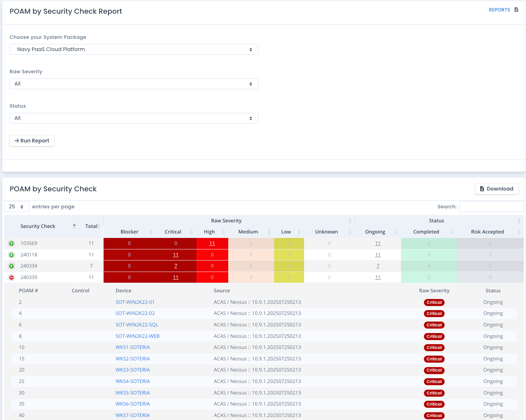
Task: Open the System Package dropdown
Action: coord(134,49)
